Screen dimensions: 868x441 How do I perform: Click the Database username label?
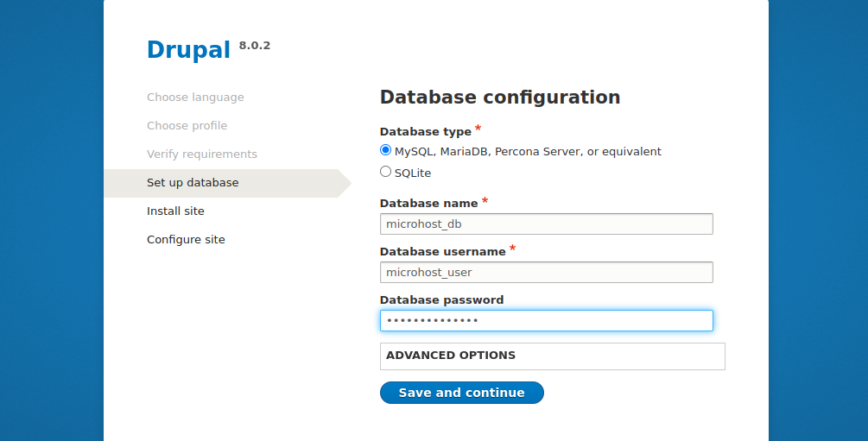click(443, 252)
